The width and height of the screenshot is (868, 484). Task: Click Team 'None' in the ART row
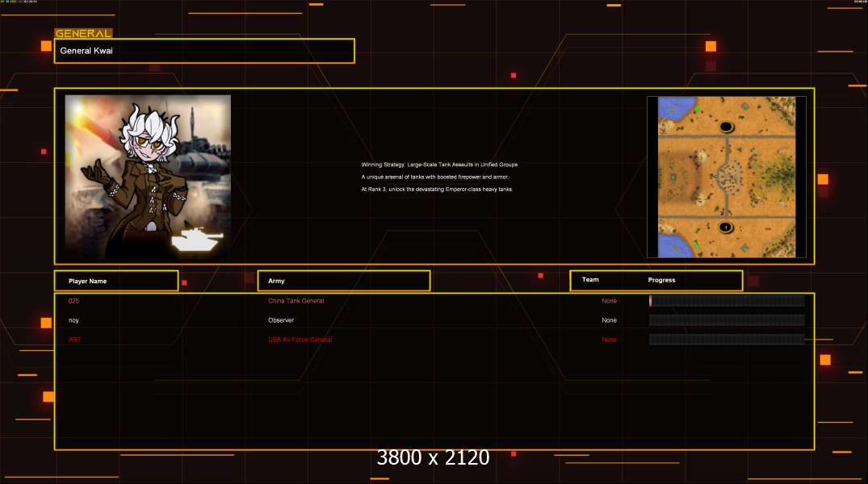click(x=609, y=340)
